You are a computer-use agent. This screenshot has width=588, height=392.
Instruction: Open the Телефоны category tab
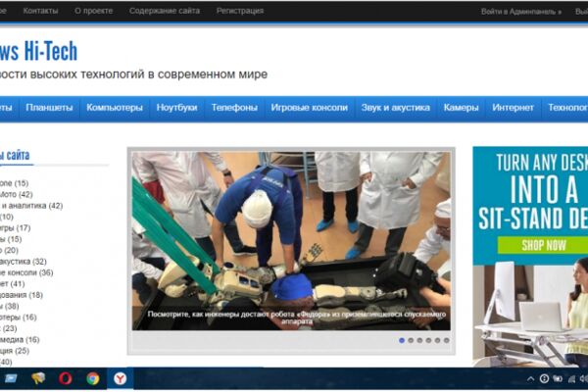(x=234, y=108)
